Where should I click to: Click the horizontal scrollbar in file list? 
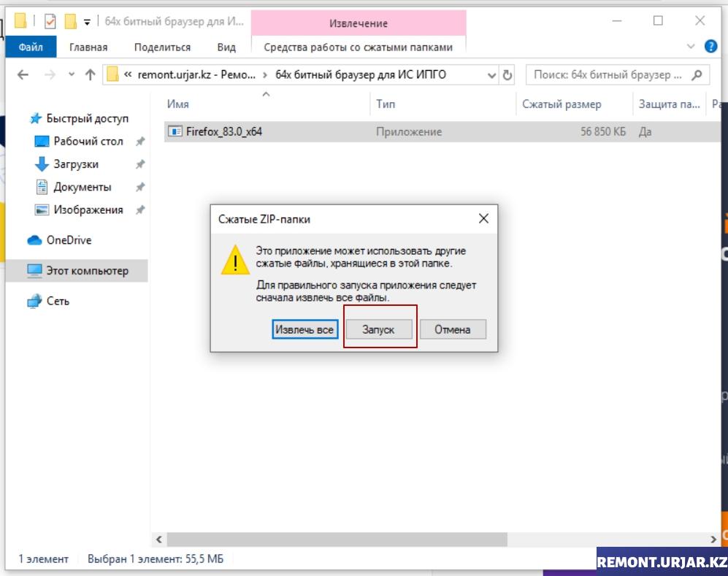pyautogui.click(x=336, y=539)
